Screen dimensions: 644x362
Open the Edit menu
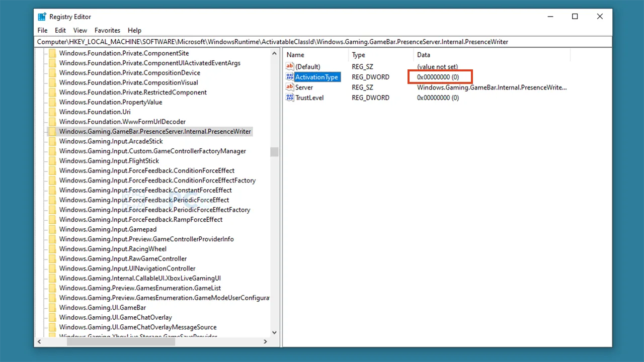[x=60, y=30]
